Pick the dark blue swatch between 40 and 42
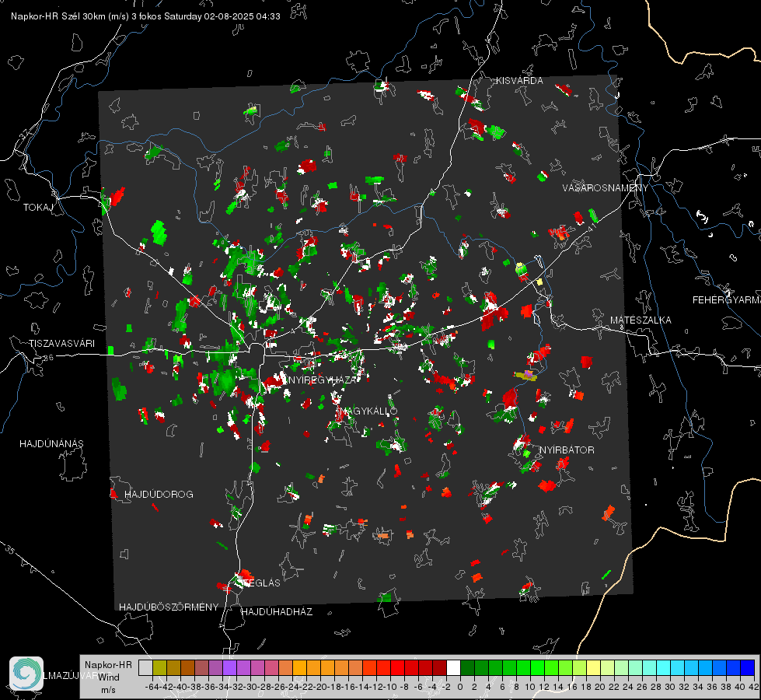Viewport: 761px width, 700px height. pos(747,667)
